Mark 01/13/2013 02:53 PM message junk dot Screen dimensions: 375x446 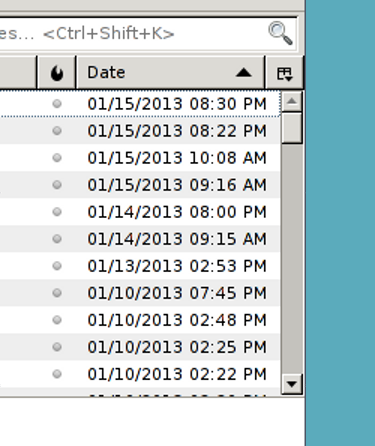(x=57, y=266)
